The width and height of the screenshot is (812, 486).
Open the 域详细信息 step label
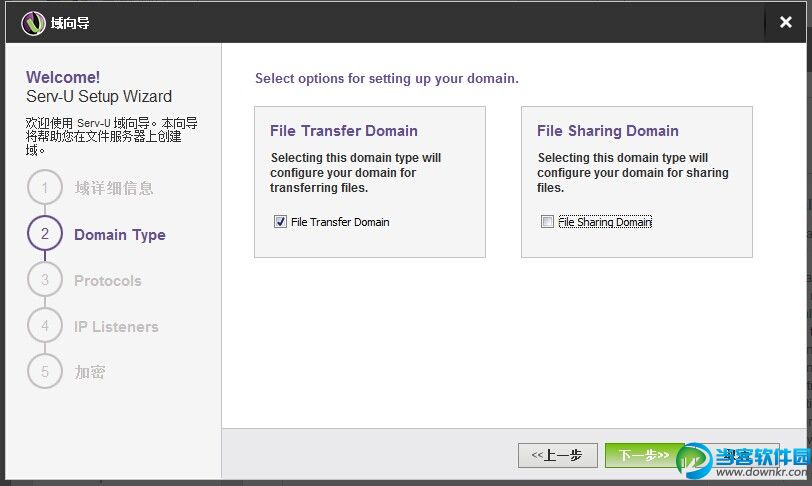114,188
